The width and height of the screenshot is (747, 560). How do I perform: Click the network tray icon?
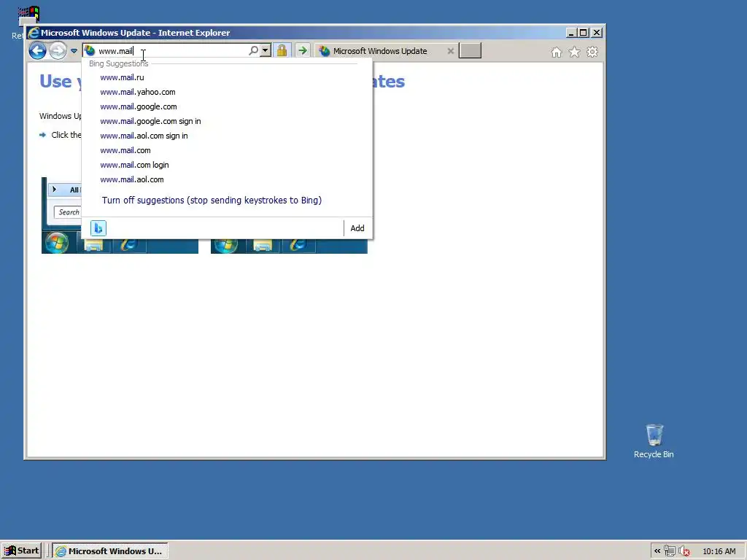670,551
